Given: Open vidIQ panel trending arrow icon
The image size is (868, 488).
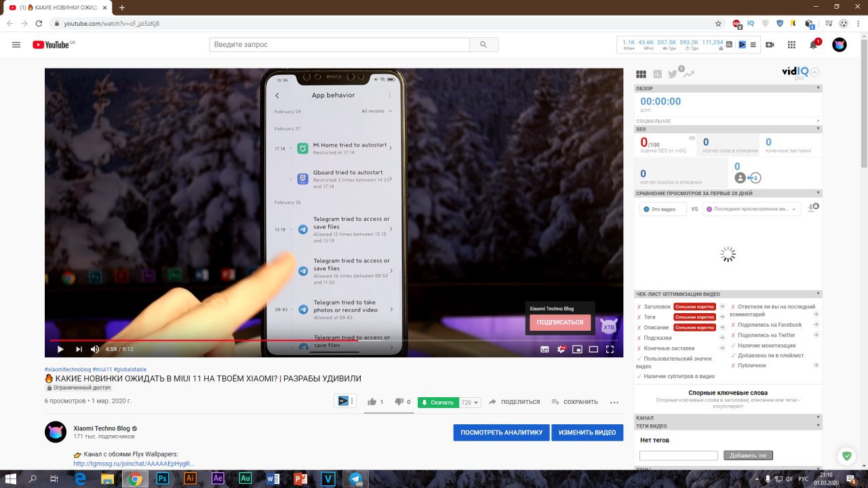Looking at the screenshot, I should 689,74.
